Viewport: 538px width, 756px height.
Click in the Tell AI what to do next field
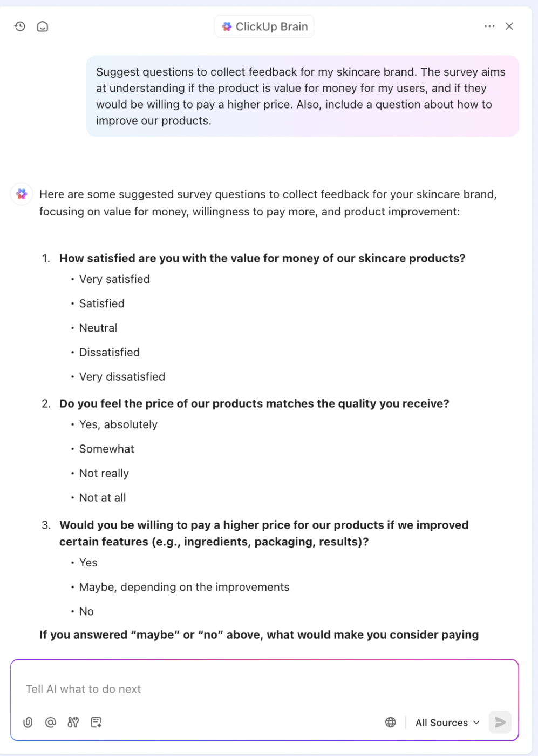(264, 689)
